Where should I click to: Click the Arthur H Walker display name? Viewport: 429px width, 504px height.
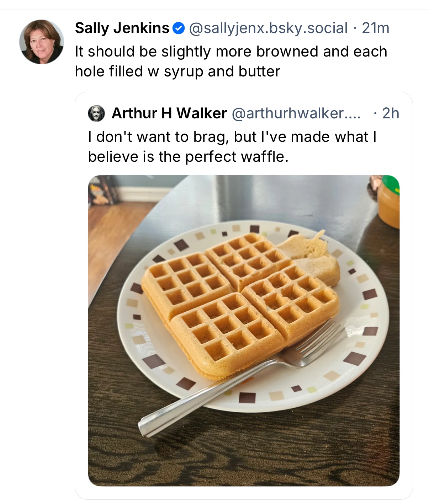click(169, 113)
